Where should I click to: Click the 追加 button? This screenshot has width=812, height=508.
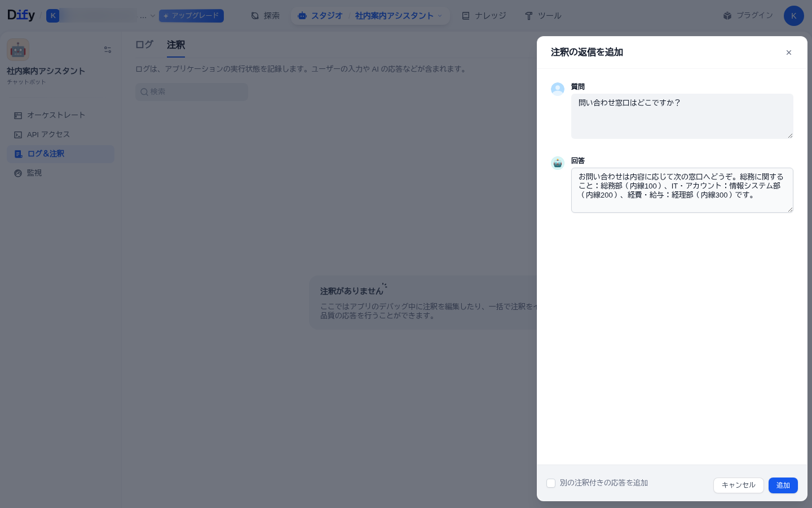click(783, 485)
